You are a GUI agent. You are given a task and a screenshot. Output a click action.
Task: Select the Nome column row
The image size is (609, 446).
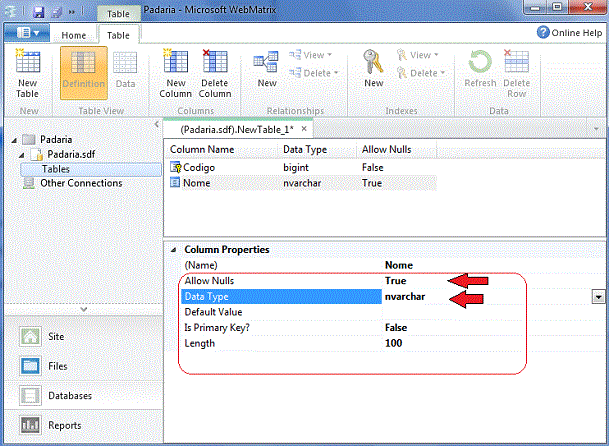click(x=303, y=183)
